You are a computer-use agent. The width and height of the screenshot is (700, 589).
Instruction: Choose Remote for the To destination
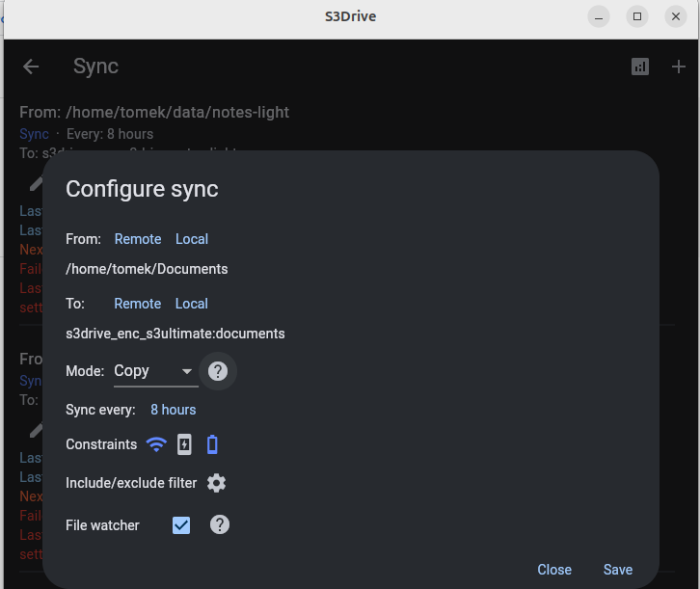pyautogui.click(x=138, y=304)
